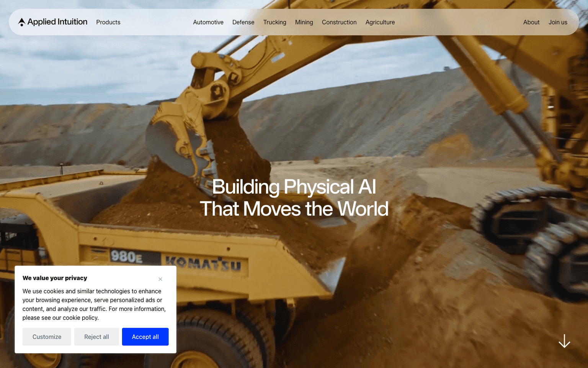Click the "That Moves the World" headline text

coord(294,209)
